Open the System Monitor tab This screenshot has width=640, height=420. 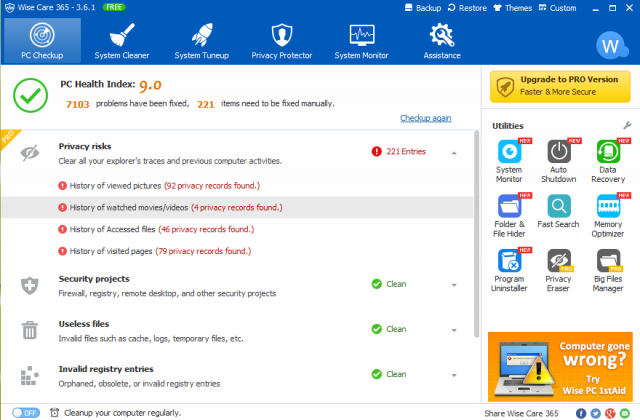[x=361, y=40]
